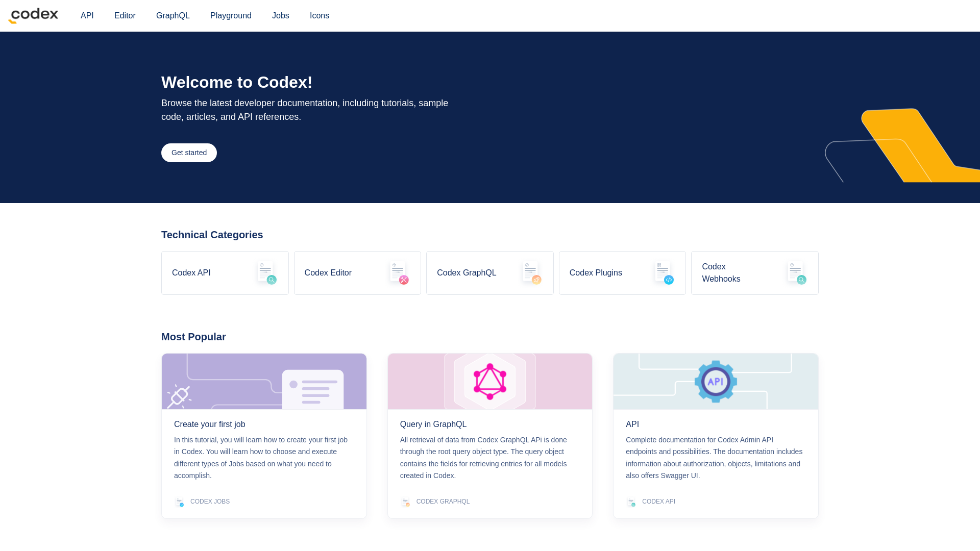Viewport: 980px width, 551px height.
Task: Open the Playground nav item
Action: tap(231, 16)
